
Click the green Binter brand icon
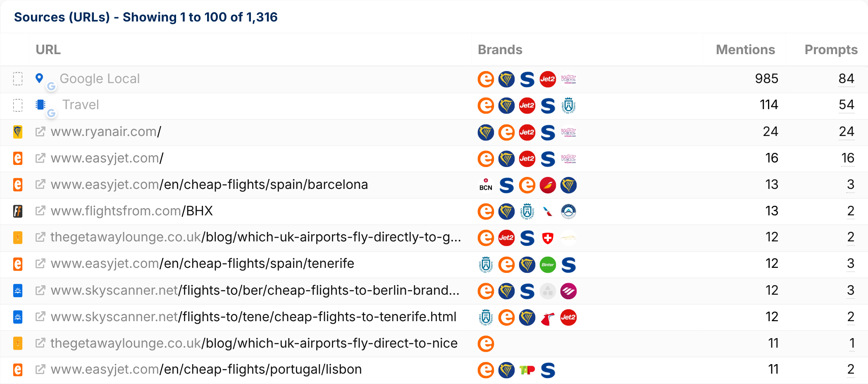pos(548,265)
